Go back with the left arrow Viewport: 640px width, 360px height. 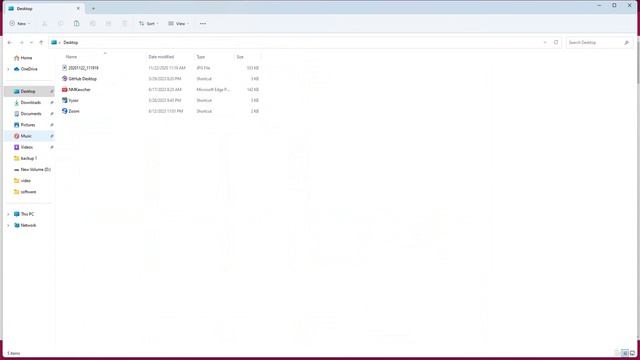pyautogui.click(x=10, y=42)
